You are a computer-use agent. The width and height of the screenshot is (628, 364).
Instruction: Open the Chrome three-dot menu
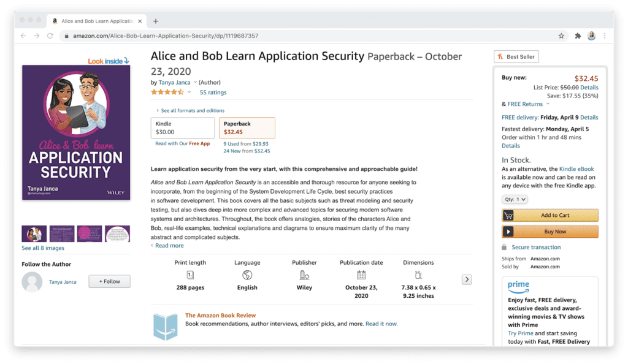click(x=605, y=36)
